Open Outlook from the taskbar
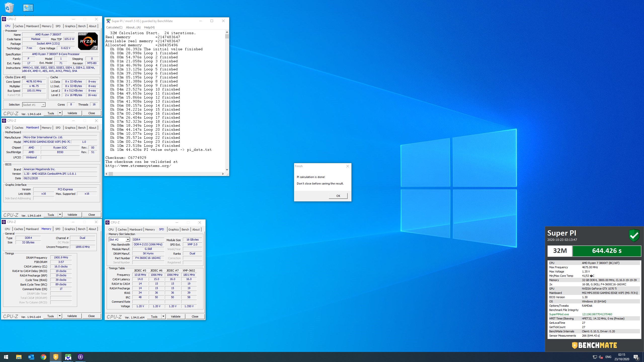This screenshot has height=362, width=644. (31, 357)
